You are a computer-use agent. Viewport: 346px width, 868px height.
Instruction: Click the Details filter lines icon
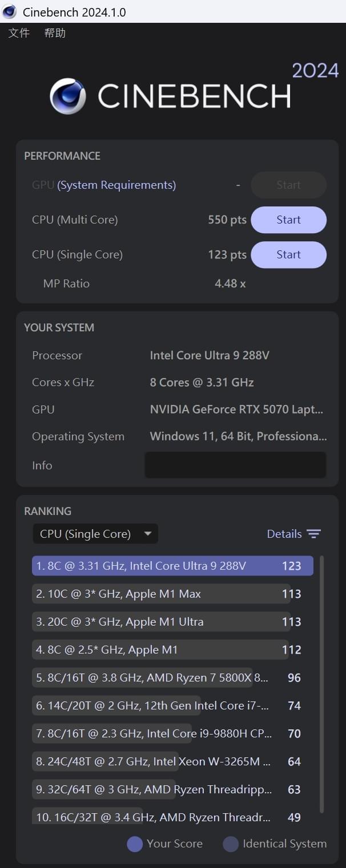[x=313, y=534]
